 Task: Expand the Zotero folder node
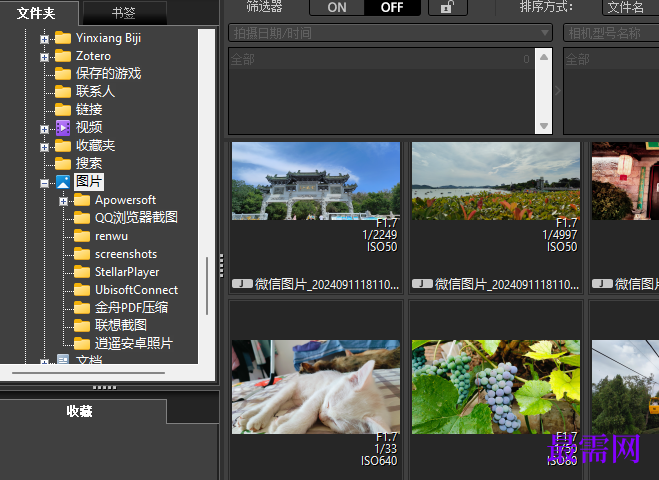pos(44,58)
